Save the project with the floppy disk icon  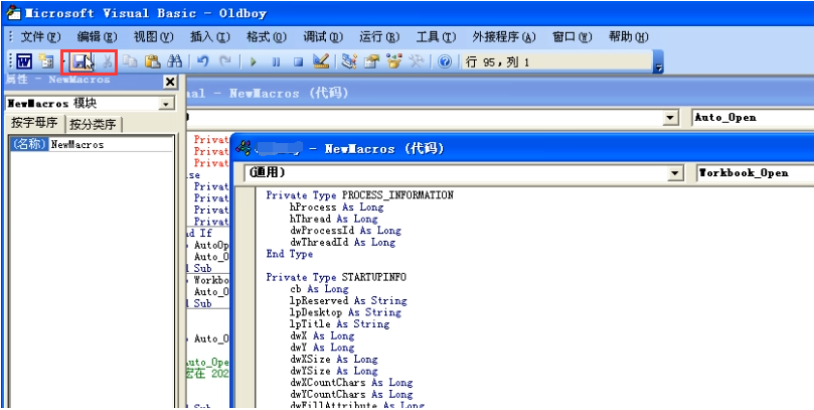click(x=81, y=62)
